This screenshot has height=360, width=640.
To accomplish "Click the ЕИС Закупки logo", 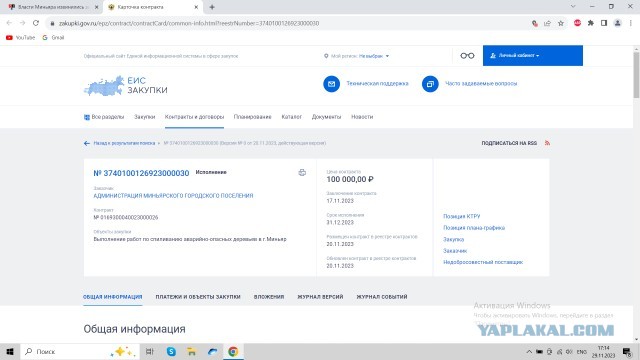I will coord(126,85).
